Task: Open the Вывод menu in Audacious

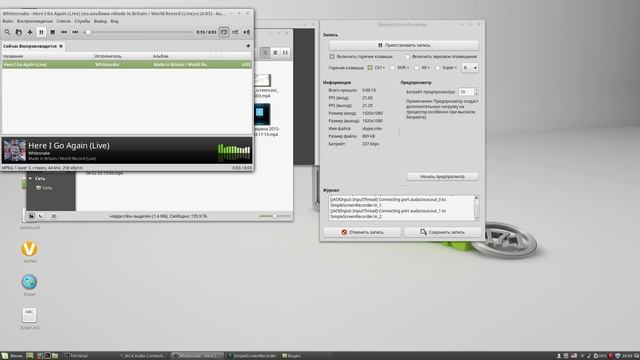Action: pyautogui.click(x=100, y=21)
